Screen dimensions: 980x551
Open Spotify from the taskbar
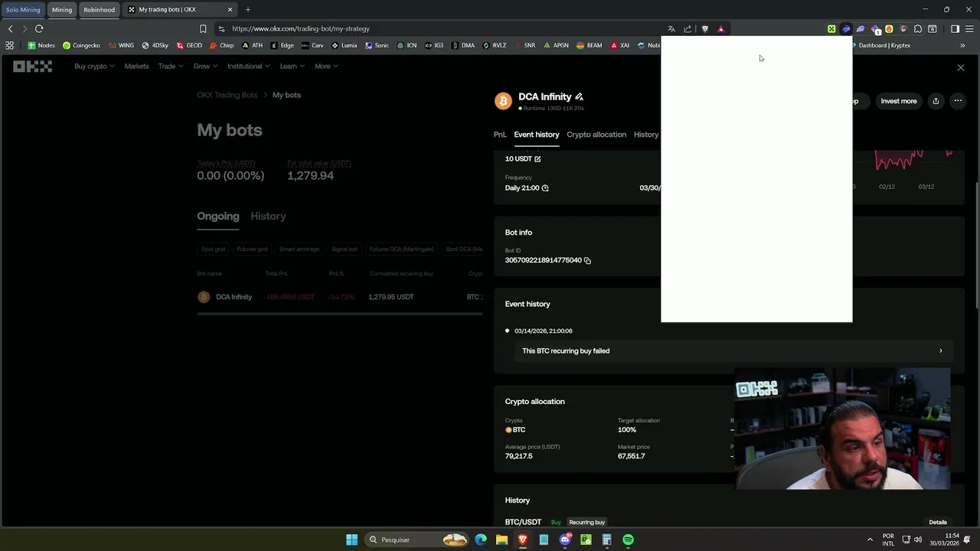628,540
